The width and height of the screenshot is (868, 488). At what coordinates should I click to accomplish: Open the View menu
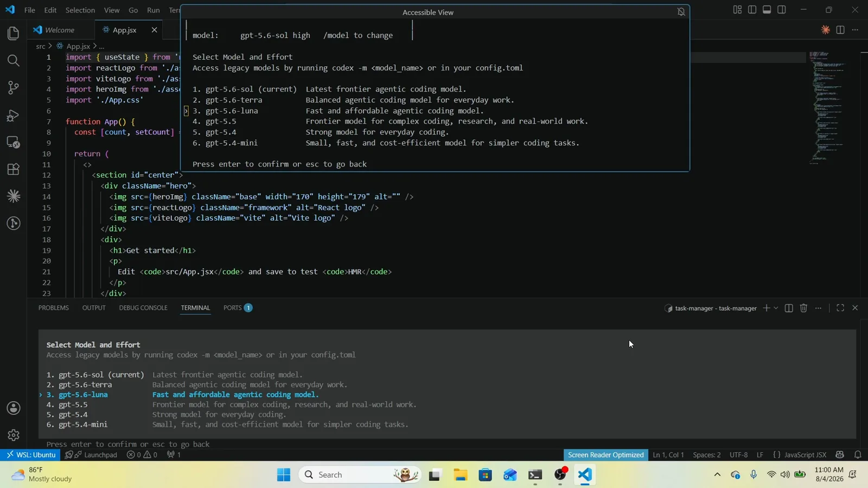112,10
